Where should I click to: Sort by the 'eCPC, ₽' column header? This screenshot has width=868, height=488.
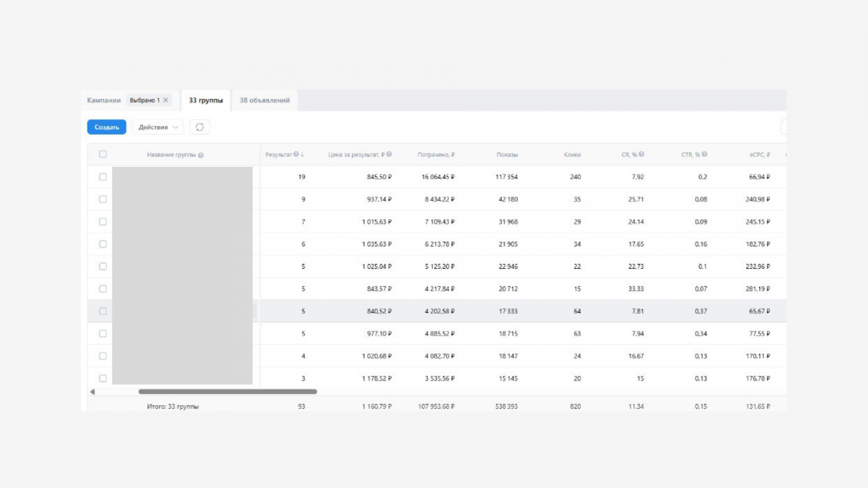(759, 155)
